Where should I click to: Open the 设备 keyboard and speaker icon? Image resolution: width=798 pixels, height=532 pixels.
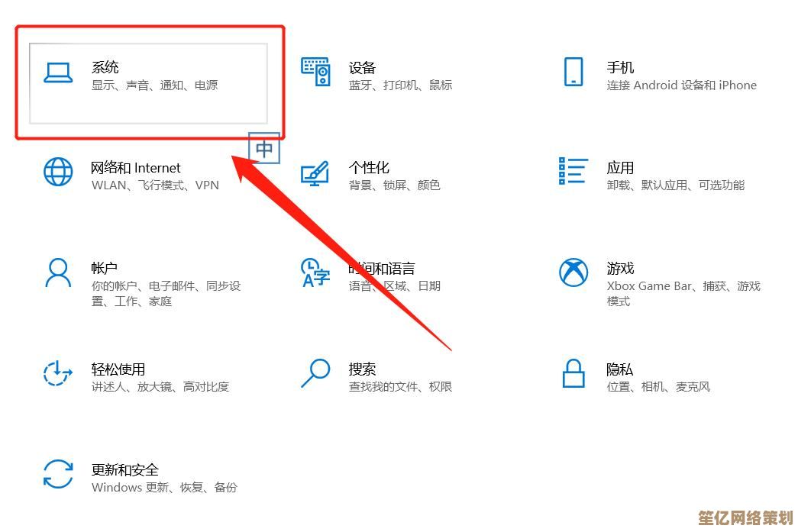(315, 72)
